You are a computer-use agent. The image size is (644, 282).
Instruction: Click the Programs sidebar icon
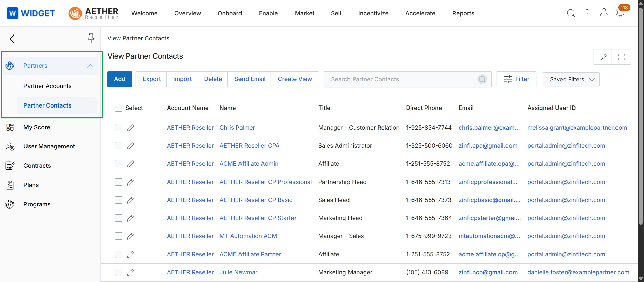[x=10, y=204]
